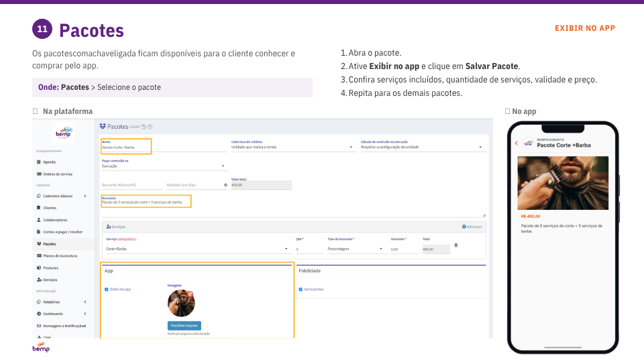
Task: Select Clientes sidebar entry
Action: coord(49,208)
